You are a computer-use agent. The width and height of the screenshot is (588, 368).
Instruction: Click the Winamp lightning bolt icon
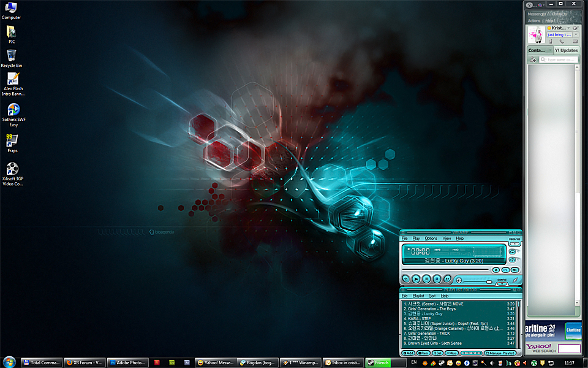tap(515, 280)
